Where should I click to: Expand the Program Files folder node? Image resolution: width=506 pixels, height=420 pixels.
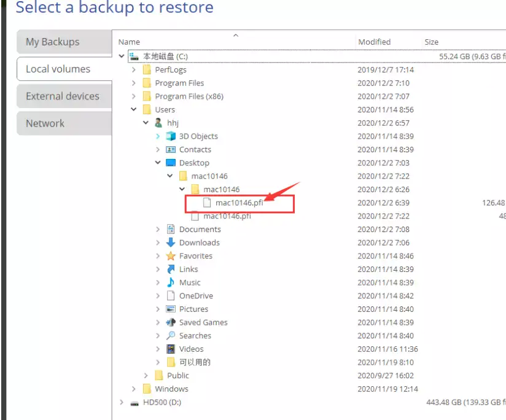click(x=134, y=83)
